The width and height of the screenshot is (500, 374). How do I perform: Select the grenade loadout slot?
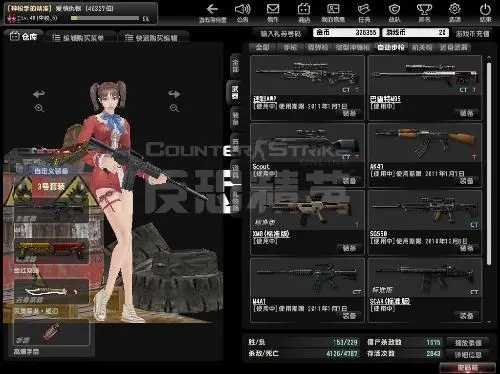52,332
